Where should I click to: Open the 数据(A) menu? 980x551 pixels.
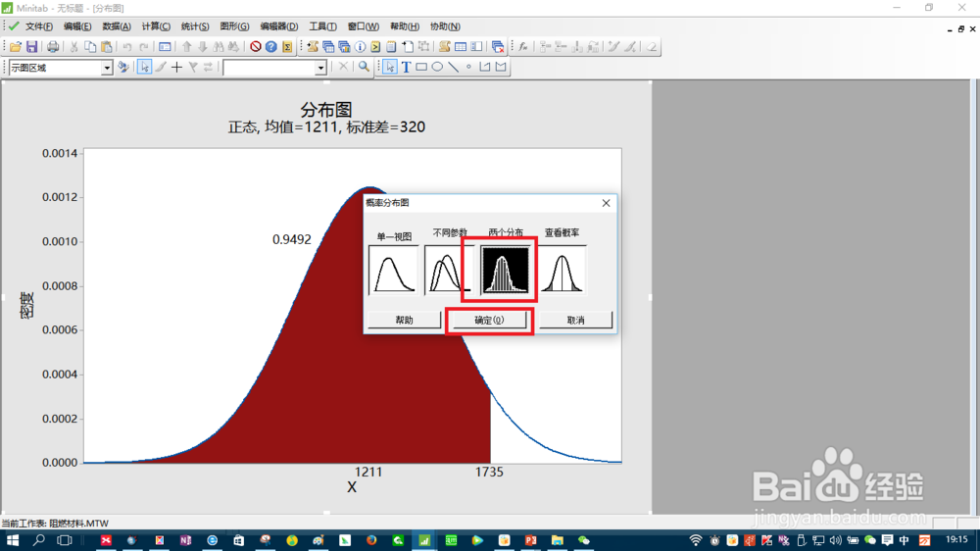(117, 26)
